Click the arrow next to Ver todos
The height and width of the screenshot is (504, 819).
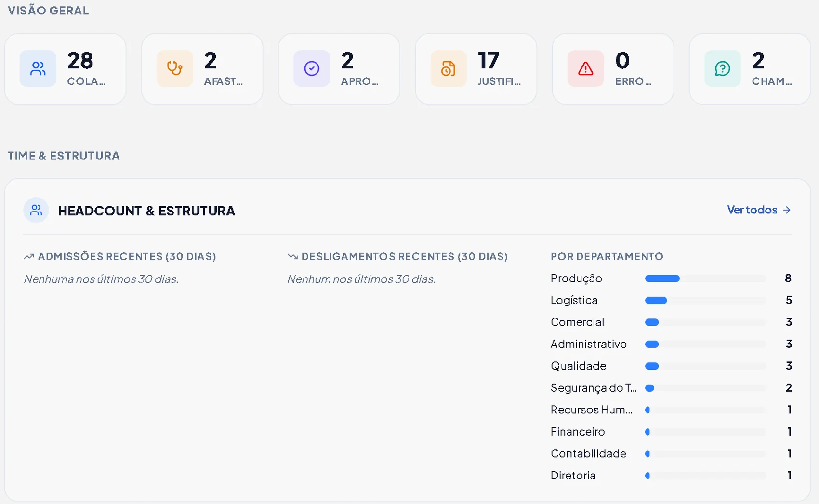(x=786, y=210)
